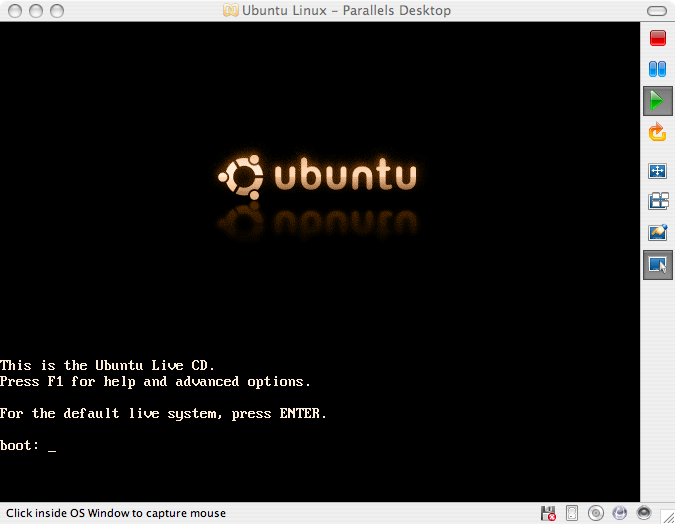Click "This is the Ubuntu Live CD." text
Viewport: 675px width, 524px height.
(107, 366)
